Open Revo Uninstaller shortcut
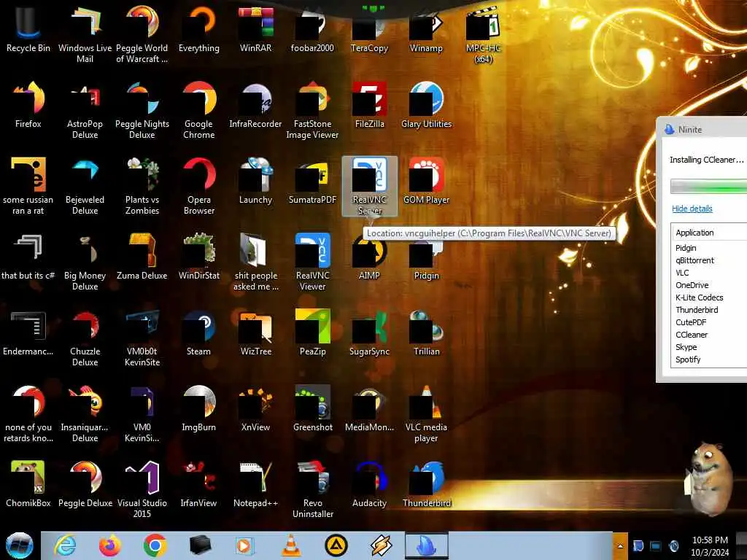747x560 pixels. pos(312,489)
